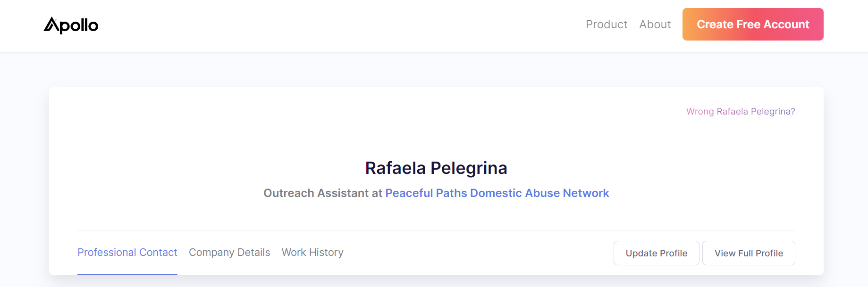Image resolution: width=868 pixels, height=287 pixels.
Task: Open the About menu item
Action: pos(655,25)
